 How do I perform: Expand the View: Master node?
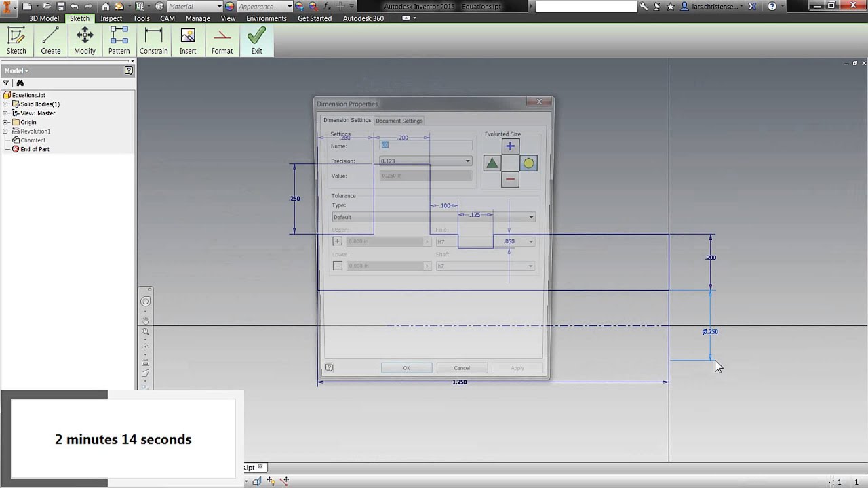(x=6, y=113)
